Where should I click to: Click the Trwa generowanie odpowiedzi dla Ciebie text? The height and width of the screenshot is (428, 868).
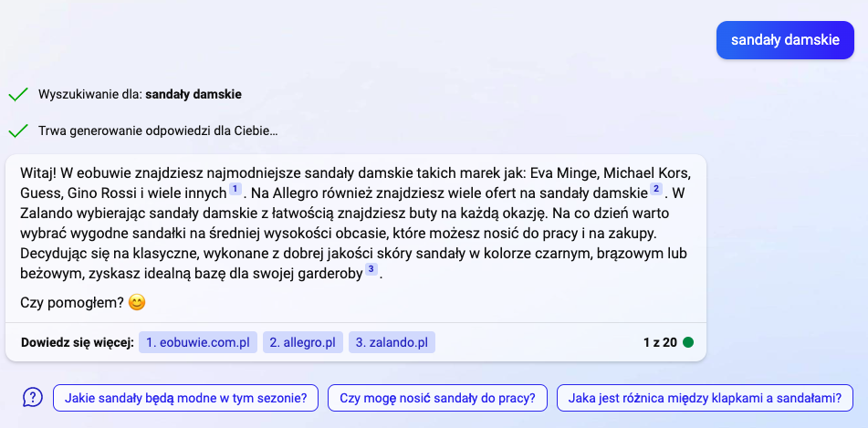pyautogui.click(x=158, y=130)
